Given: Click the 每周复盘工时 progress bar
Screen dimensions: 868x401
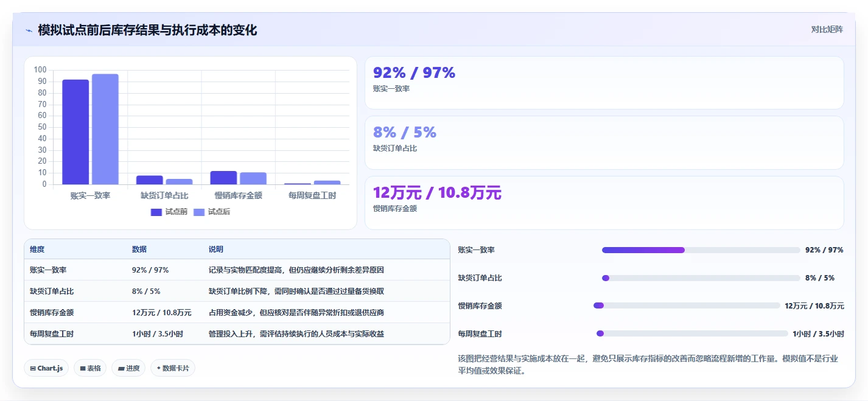Looking at the screenshot, I should pyautogui.click(x=692, y=333).
